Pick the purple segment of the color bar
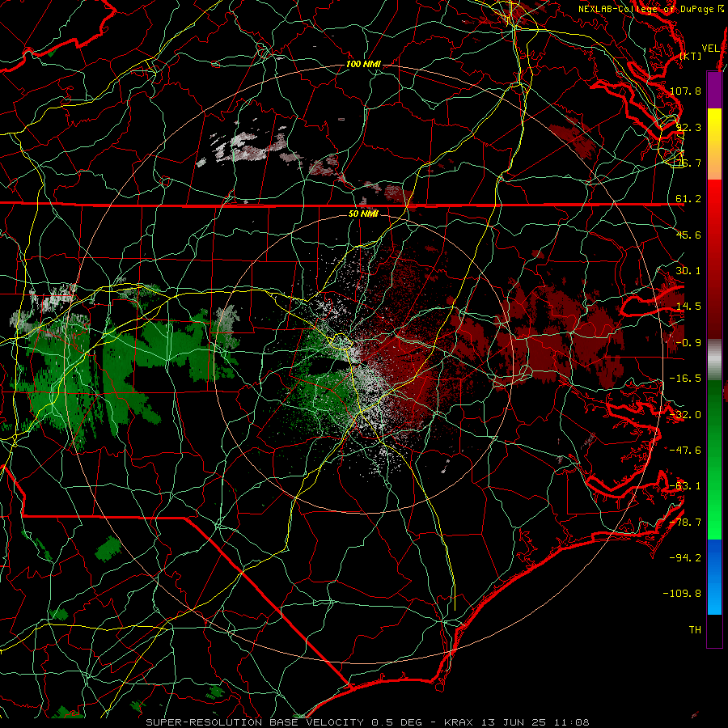 pos(714,91)
